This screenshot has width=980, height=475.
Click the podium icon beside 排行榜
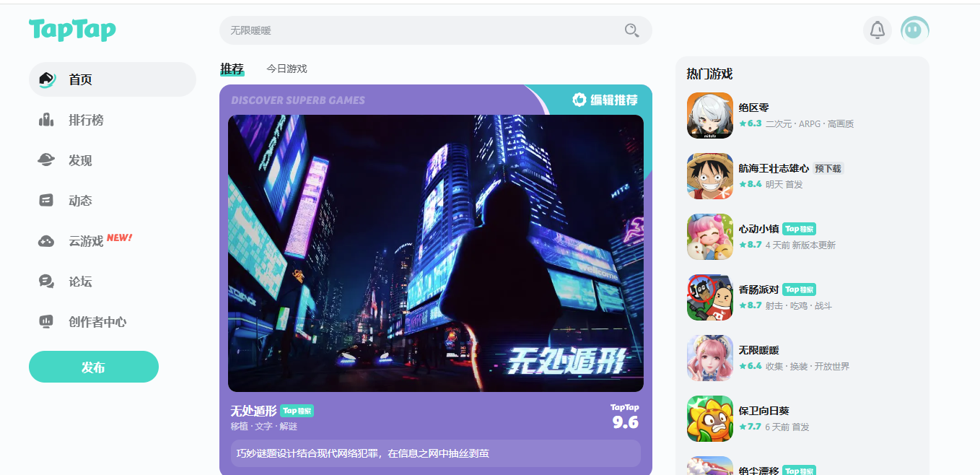tap(46, 120)
